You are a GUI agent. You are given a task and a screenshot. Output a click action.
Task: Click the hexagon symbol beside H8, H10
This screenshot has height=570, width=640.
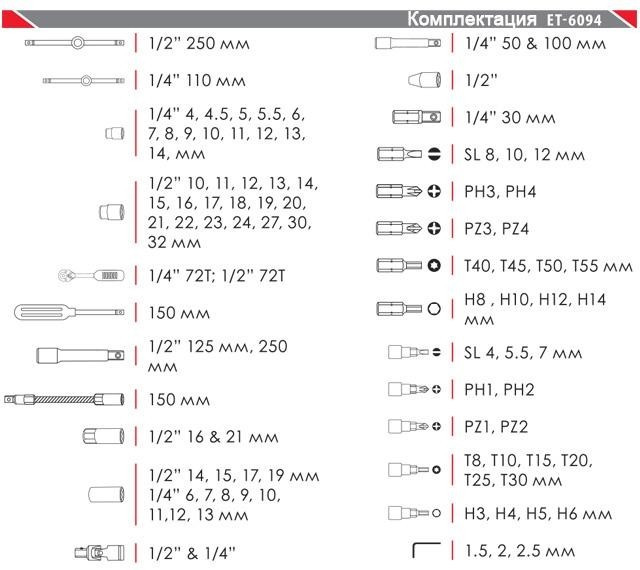[433, 308]
